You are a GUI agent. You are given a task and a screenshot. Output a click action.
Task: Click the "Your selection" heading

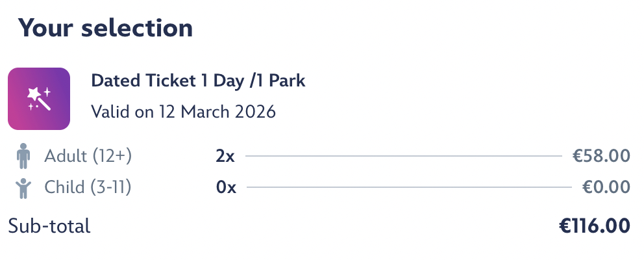click(105, 29)
